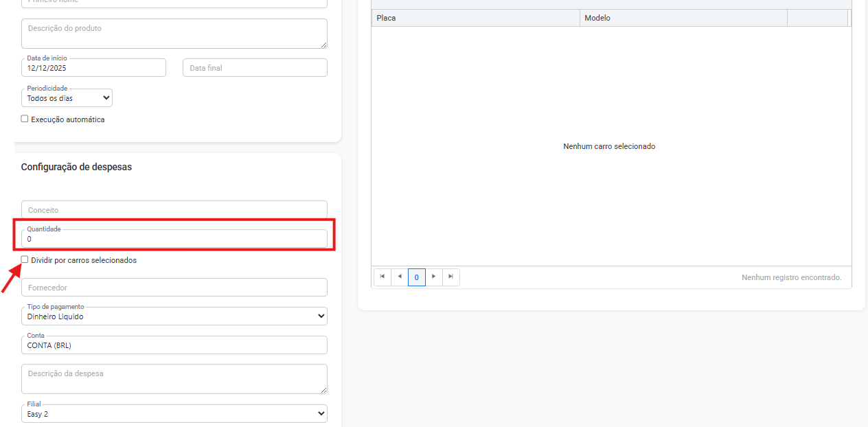The image size is (868, 427).
Task: Click into the Conceito field
Action: click(174, 210)
